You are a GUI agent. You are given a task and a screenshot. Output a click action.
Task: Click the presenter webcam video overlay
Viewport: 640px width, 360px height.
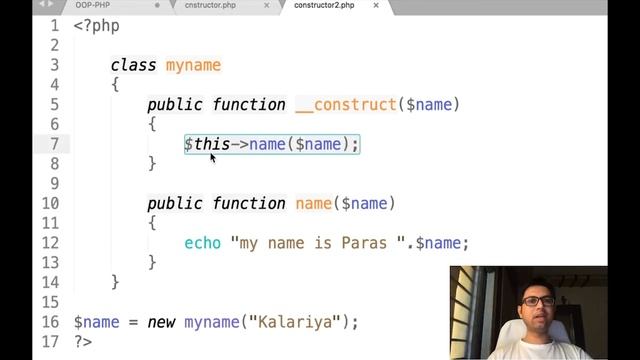click(x=529, y=313)
